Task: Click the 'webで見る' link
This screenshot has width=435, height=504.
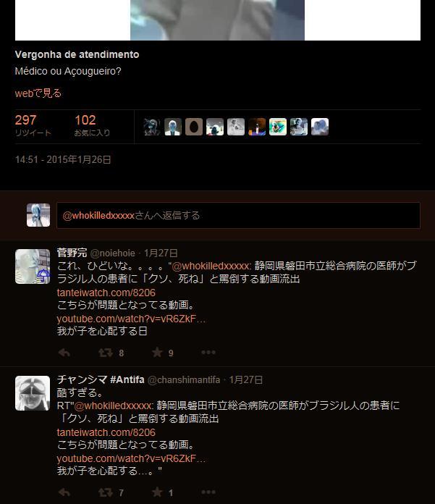Action: [x=38, y=93]
